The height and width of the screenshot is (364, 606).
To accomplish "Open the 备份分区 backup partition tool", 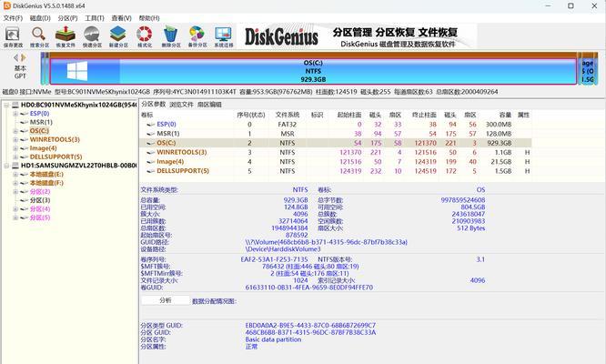I will click(197, 36).
